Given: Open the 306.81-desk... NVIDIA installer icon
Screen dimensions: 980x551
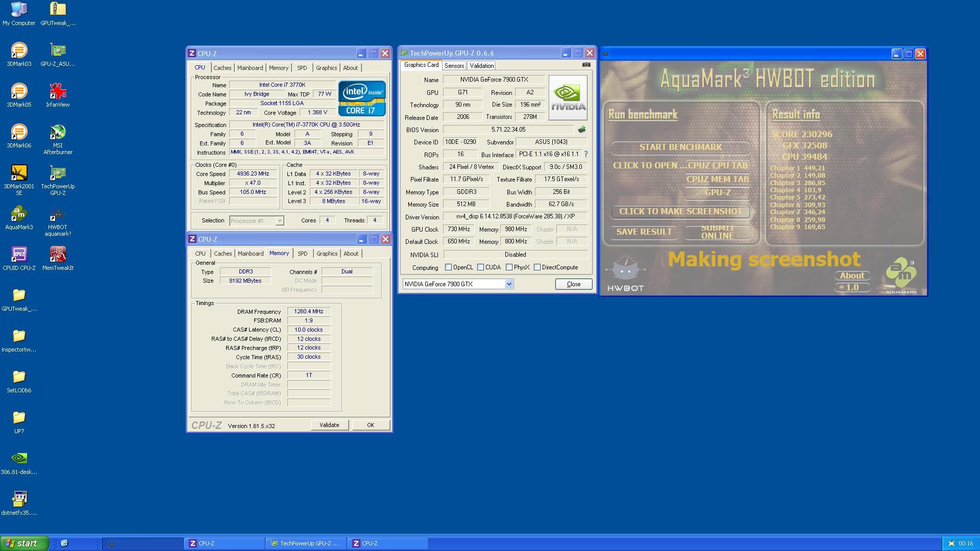Looking at the screenshot, I should pyautogui.click(x=19, y=463).
